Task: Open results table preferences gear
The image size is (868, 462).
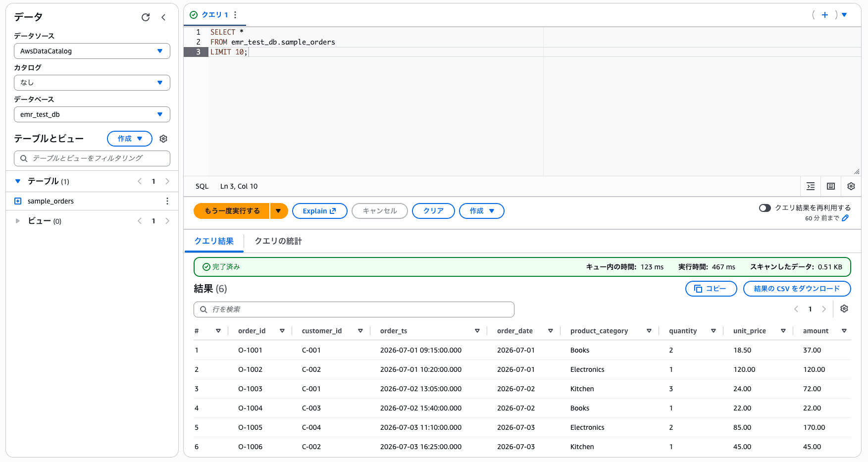Action: point(844,308)
